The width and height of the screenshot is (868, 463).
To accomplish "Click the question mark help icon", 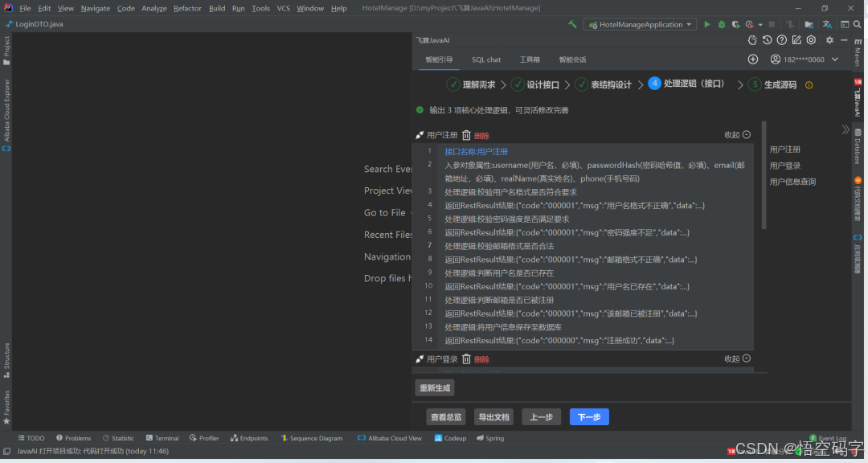I will [x=782, y=40].
